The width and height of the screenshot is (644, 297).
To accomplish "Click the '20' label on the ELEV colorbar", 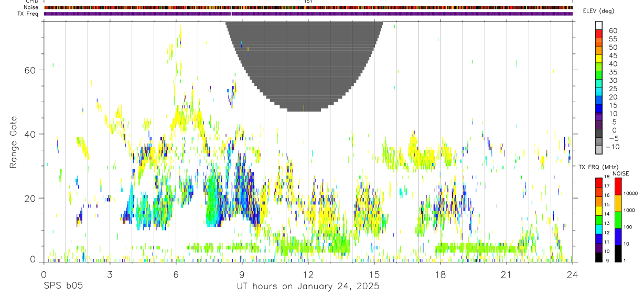I will click(613, 97).
